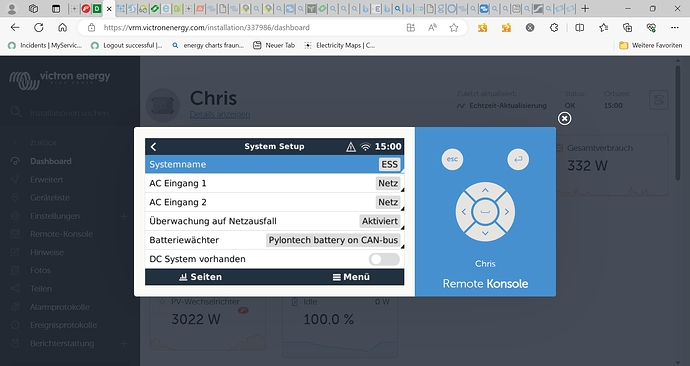
Task: Click the right arrow on the console D-pad
Action: coord(506,212)
